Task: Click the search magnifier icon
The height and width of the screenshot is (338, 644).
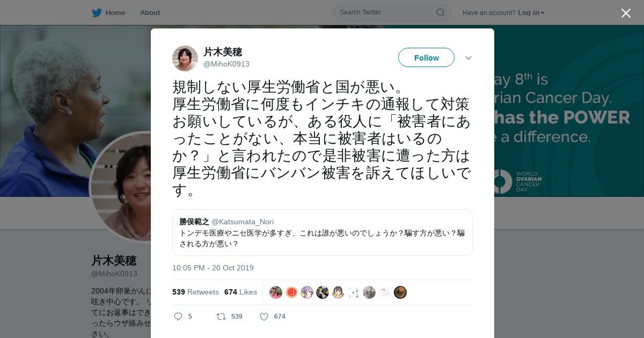Action: point(440,12)
